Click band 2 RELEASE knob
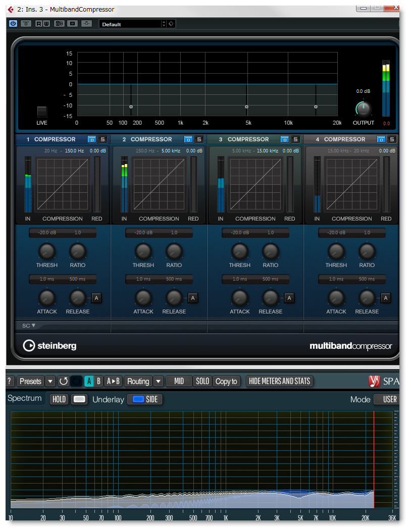The width and height of the screenshot is (411, 532). (x=174, y=298)
